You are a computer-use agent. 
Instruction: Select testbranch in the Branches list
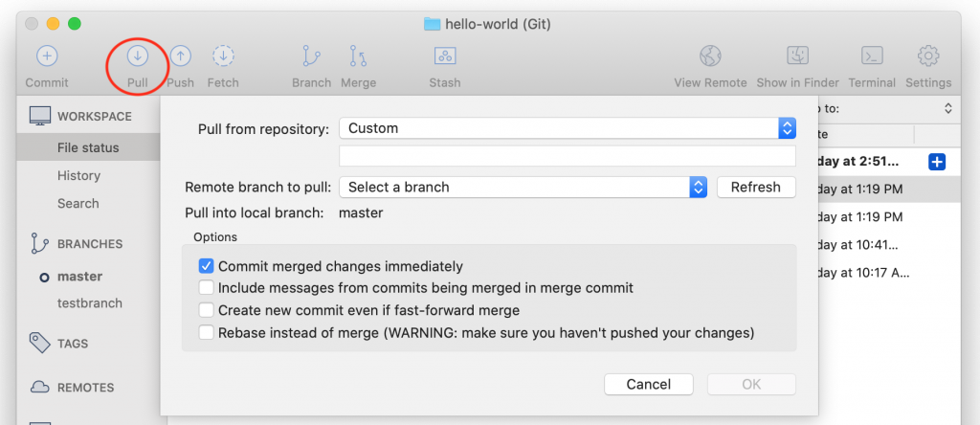[89, 302]
